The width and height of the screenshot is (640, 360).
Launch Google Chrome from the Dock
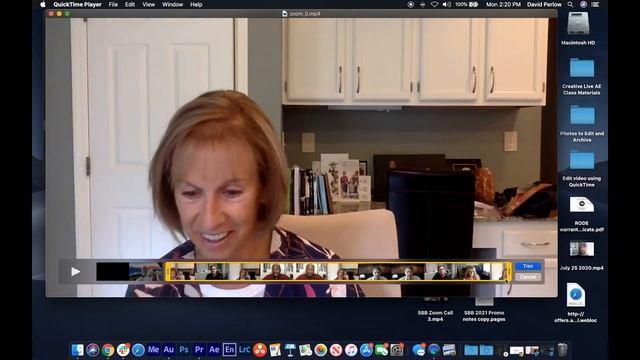pos(108,350)
